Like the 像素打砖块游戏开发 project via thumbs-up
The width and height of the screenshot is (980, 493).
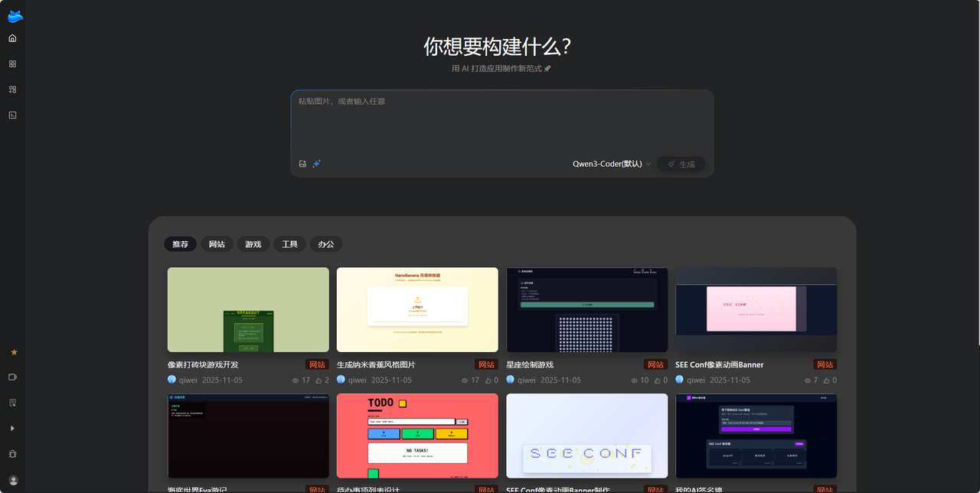[318, 380]
